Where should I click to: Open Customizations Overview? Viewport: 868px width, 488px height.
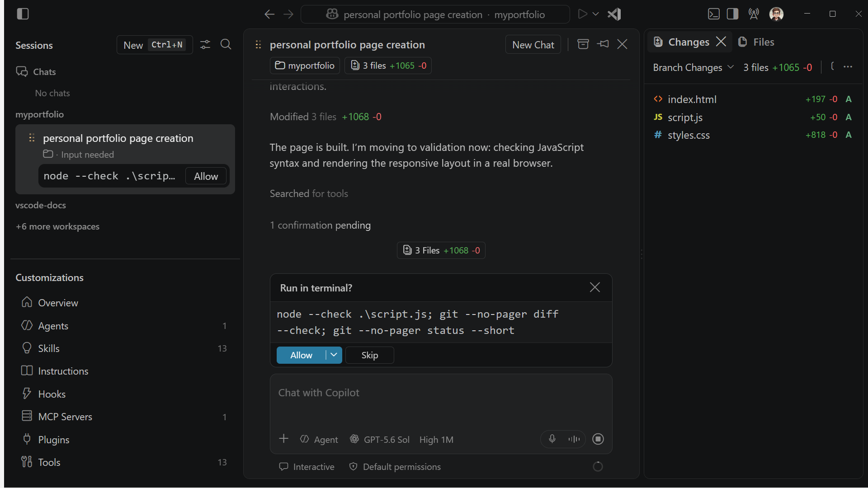(125, 302)
